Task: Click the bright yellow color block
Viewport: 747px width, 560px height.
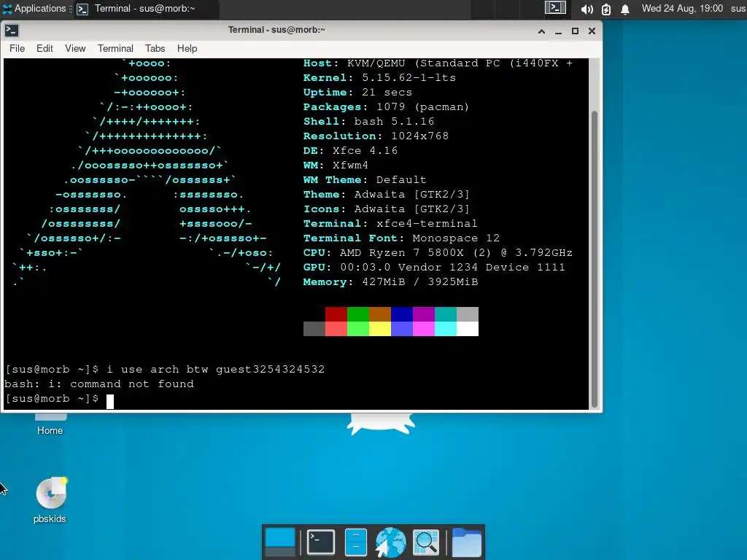Action: (379, 329)
